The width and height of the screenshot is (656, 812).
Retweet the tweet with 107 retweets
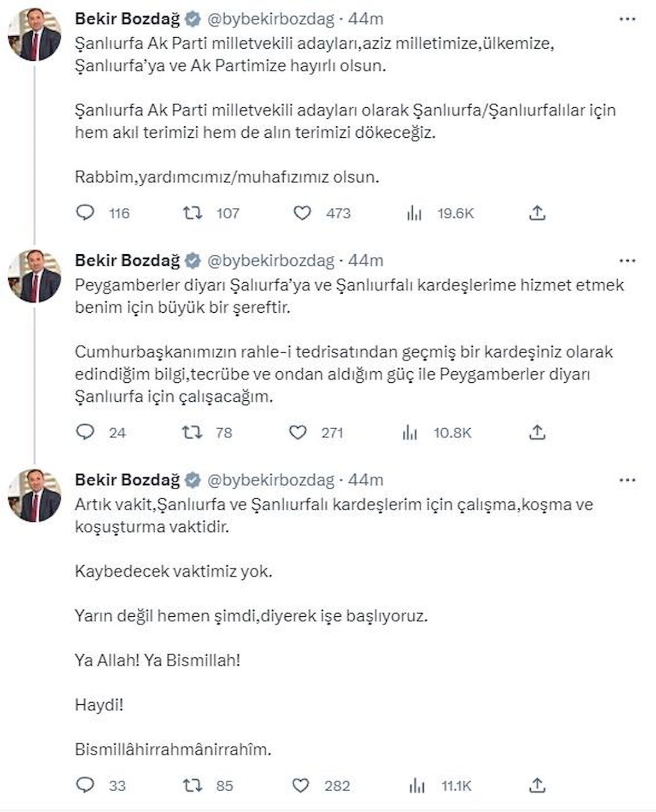click(x=192, y=213)
